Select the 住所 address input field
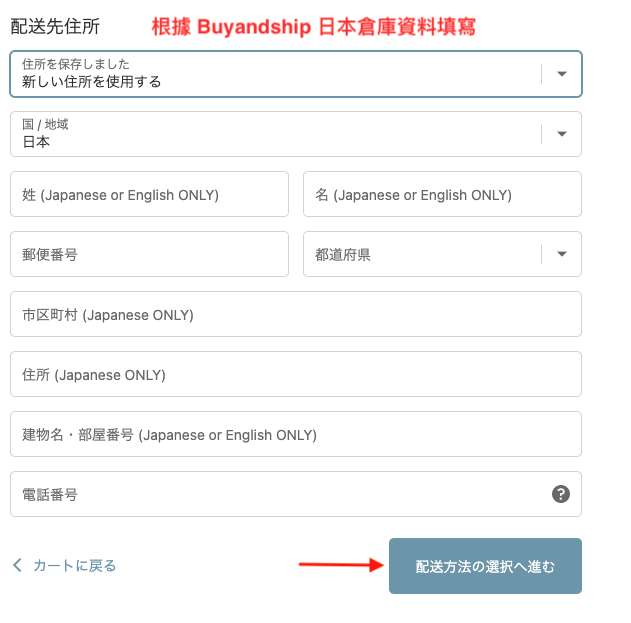The width and height of the screenshot is (631, 623). pos(296,375)
